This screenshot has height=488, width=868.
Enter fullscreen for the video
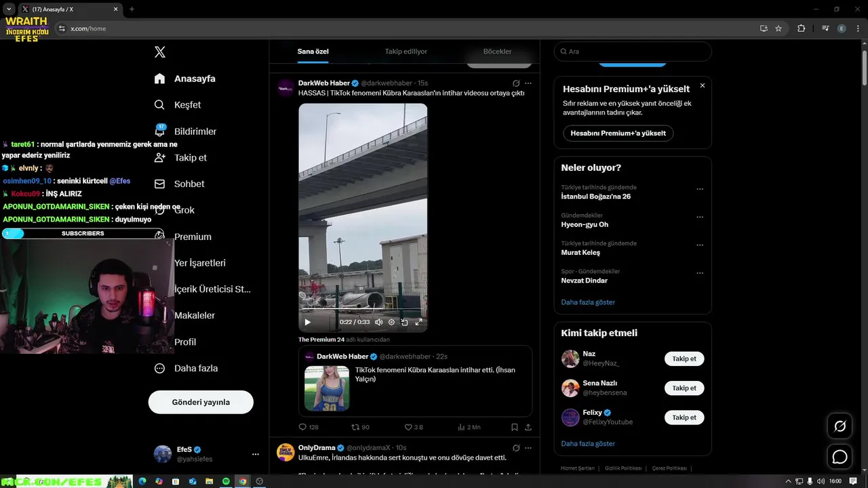418,322
